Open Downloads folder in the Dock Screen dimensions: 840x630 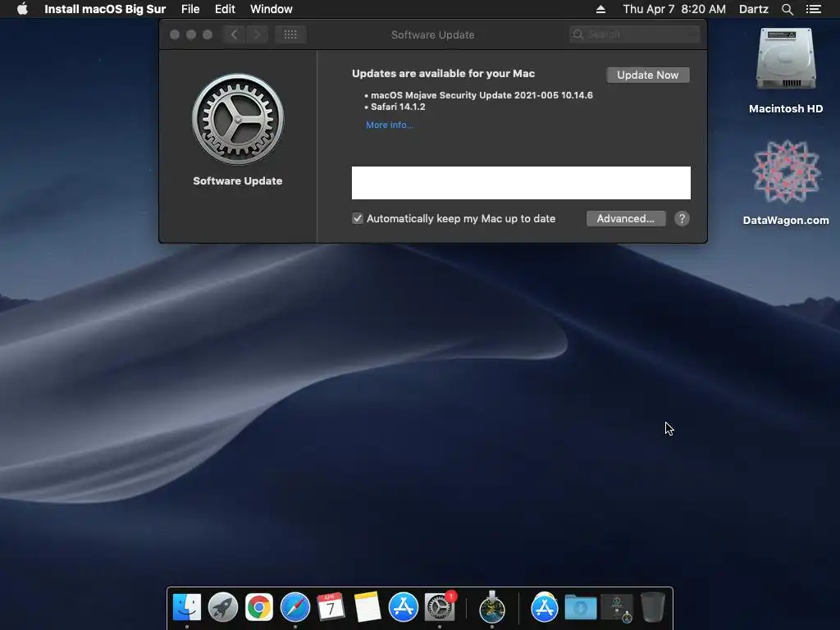tap(581, 608)
